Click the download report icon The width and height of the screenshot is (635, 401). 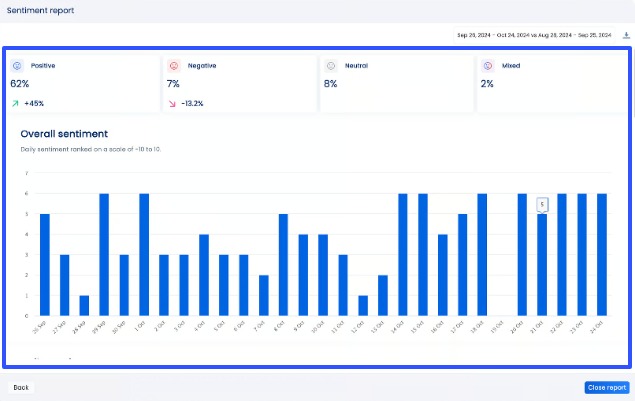pos(626,35)
